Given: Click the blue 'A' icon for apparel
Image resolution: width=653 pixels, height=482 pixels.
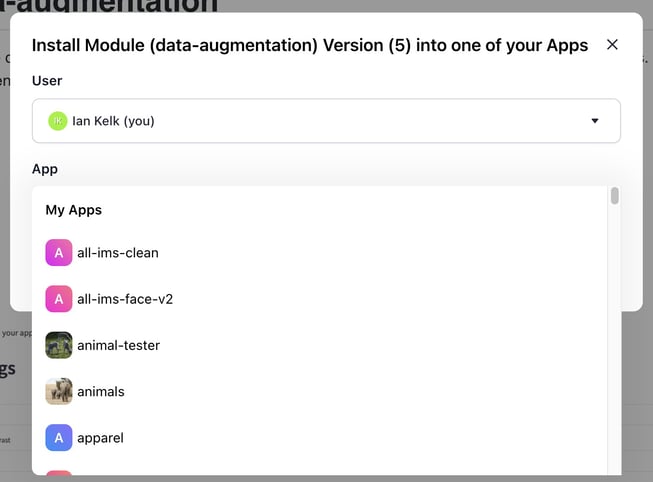Looking at the screenshot, I should tap(59, 437).
